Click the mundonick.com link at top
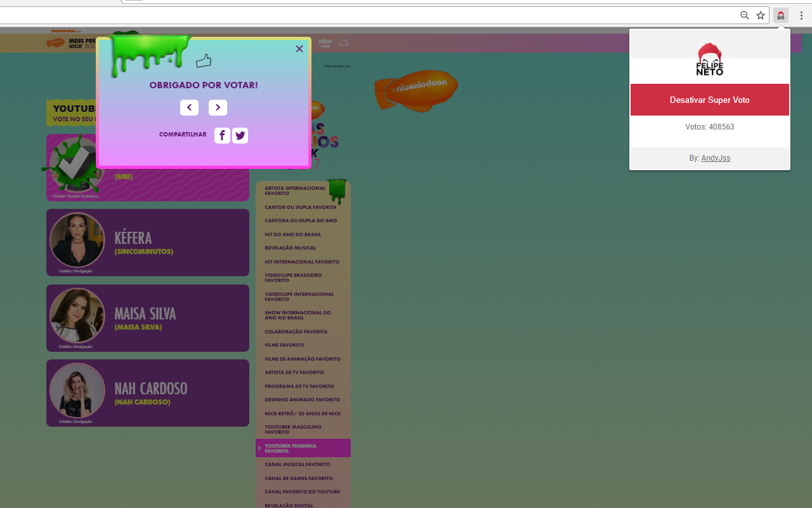This screenshot has height=508, width=812. [66, 30]
